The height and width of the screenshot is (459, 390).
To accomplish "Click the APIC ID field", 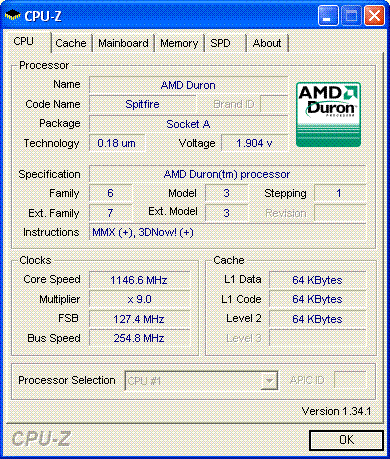I will [x=350, y=380].
